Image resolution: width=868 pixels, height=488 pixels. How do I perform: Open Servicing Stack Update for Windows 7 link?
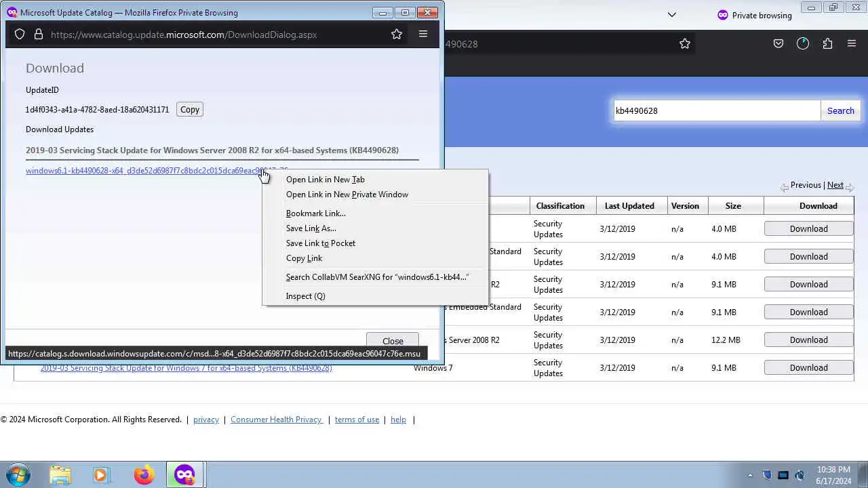click(x=186, y=369)
